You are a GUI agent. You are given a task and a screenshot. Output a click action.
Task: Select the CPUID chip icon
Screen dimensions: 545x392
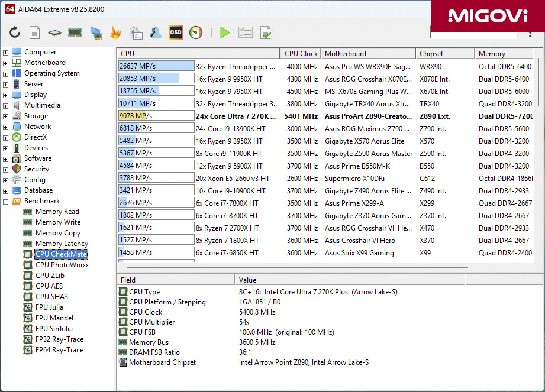[x=54, y=33]
